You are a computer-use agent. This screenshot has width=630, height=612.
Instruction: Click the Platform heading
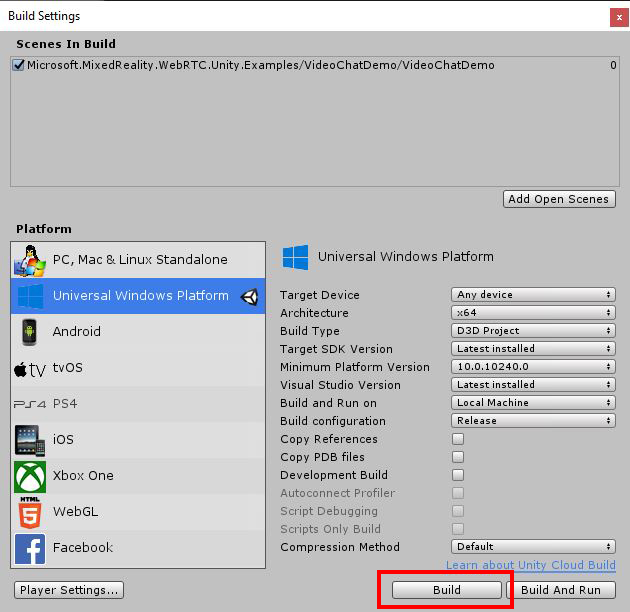pos(44,229)
